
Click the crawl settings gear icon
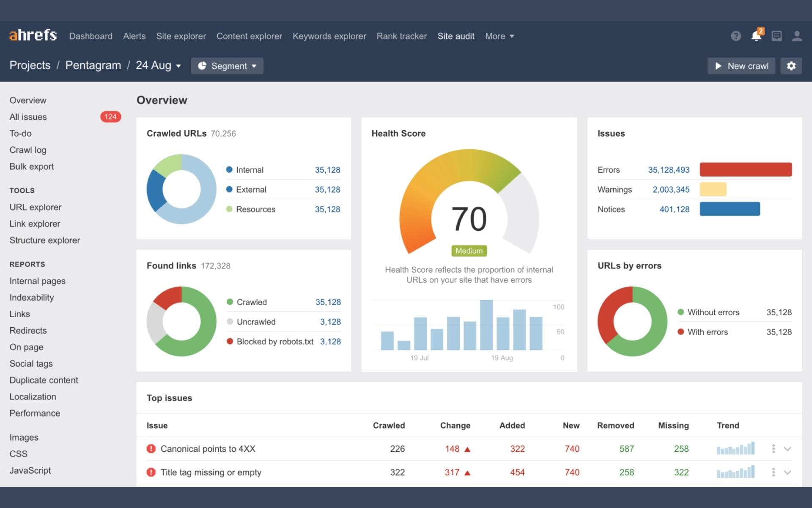(791, 66)
